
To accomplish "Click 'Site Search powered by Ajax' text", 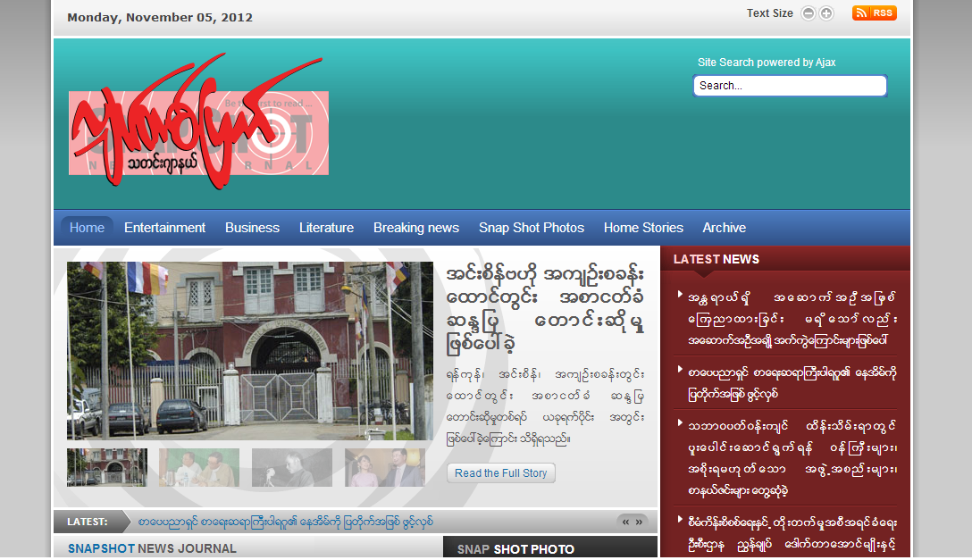I will coord(767,62).
